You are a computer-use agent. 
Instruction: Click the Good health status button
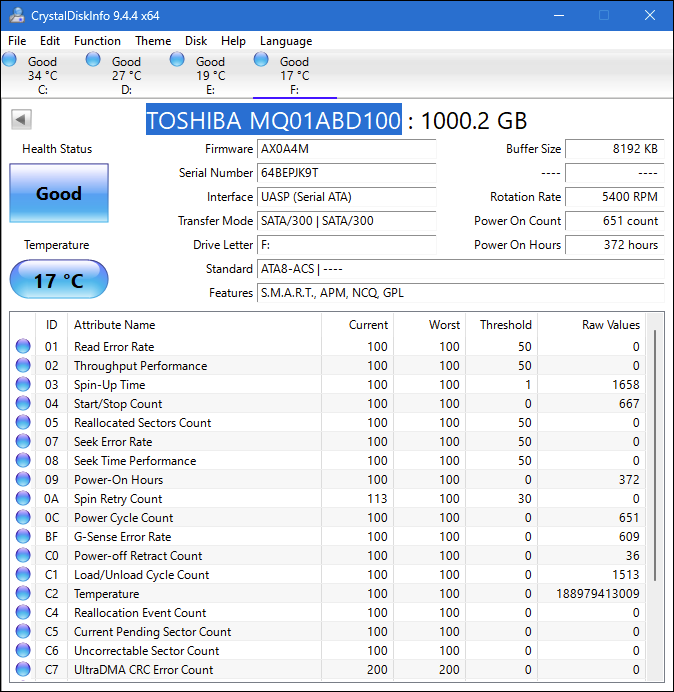point(59,193)
